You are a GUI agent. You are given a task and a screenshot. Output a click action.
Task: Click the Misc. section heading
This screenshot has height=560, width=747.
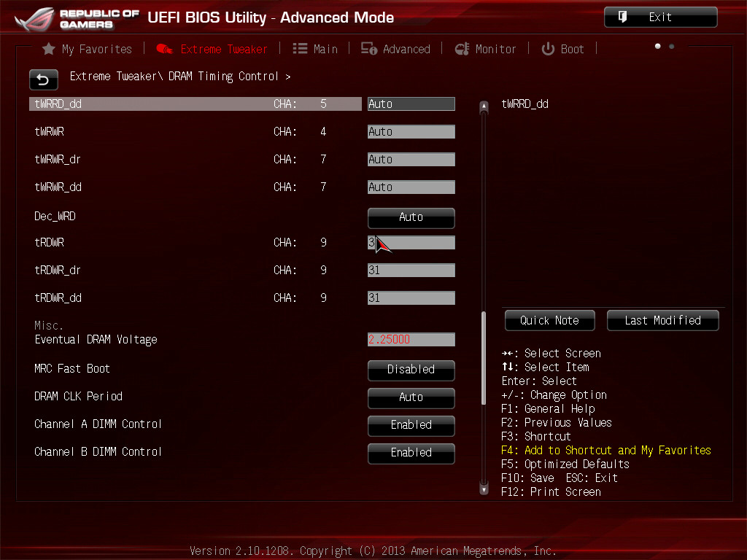click(x=49, y=326)
